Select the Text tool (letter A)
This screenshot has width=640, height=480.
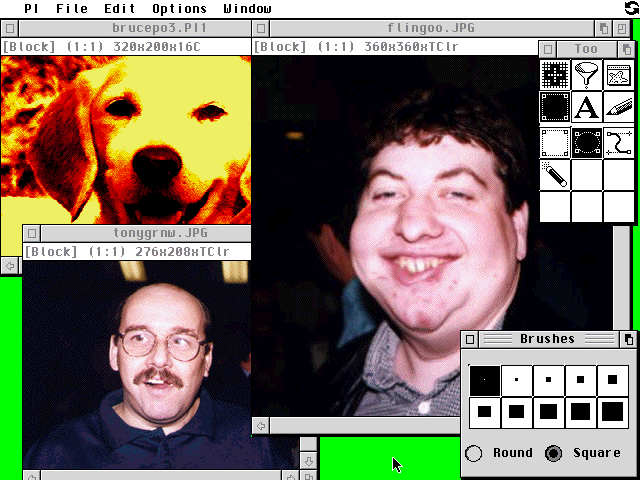[587, 108]
